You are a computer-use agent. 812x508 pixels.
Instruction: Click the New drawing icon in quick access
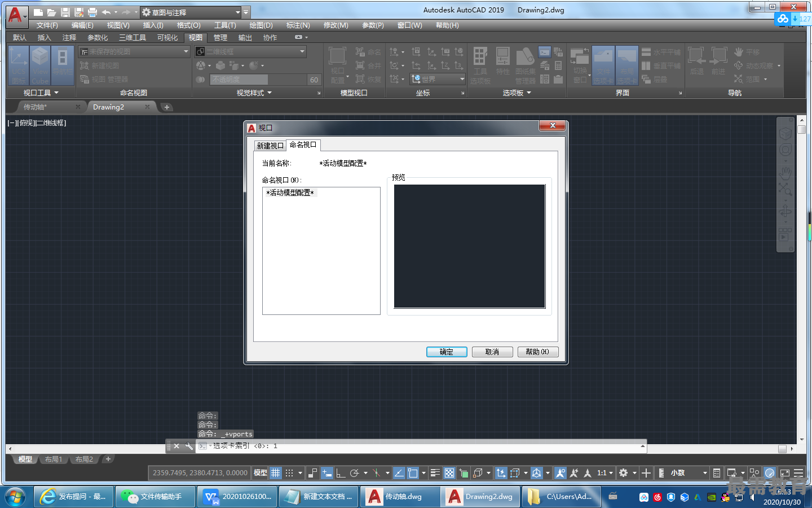tap(38, 12)
